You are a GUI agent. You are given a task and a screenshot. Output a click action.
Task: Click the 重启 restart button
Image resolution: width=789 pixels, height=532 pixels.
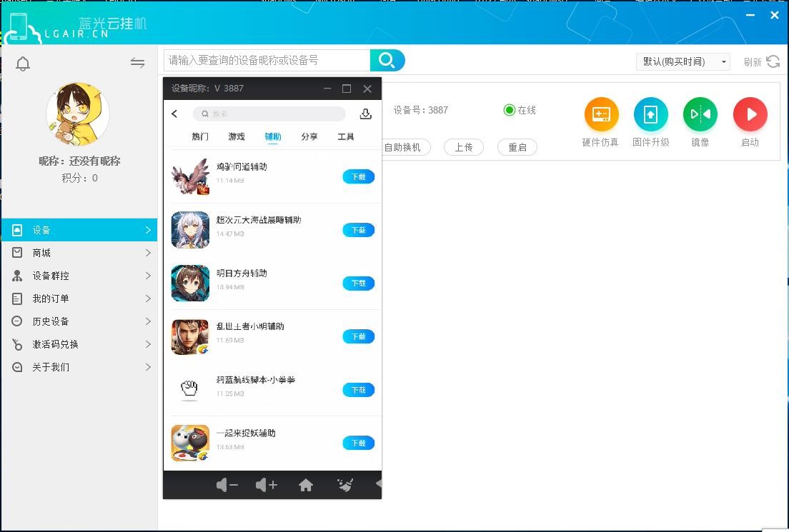pos(517,147)
